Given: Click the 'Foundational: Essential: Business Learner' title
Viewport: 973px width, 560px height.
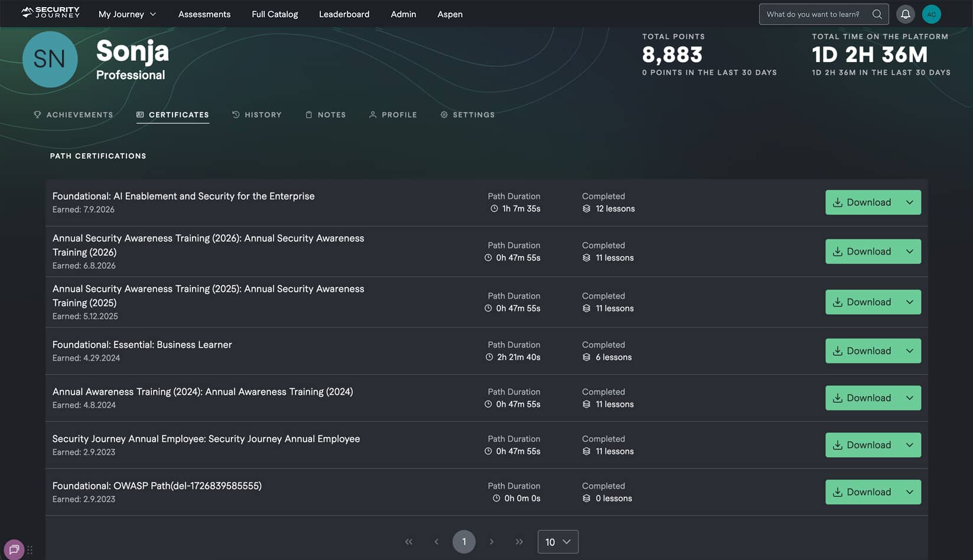Looking at the screenshot, I should [x=142, y=344].
